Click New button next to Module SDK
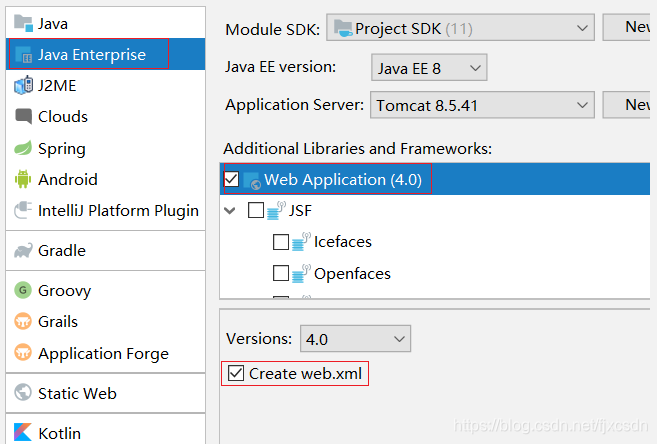 click(x=626, y=27)
